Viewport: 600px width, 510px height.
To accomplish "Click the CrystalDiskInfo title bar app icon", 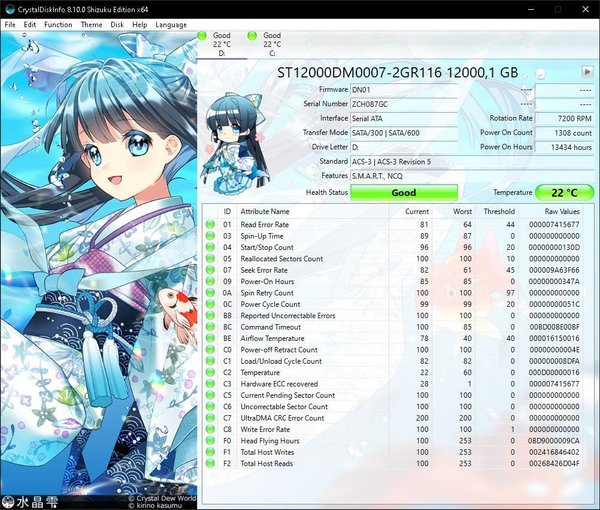I will click(10, 9).
